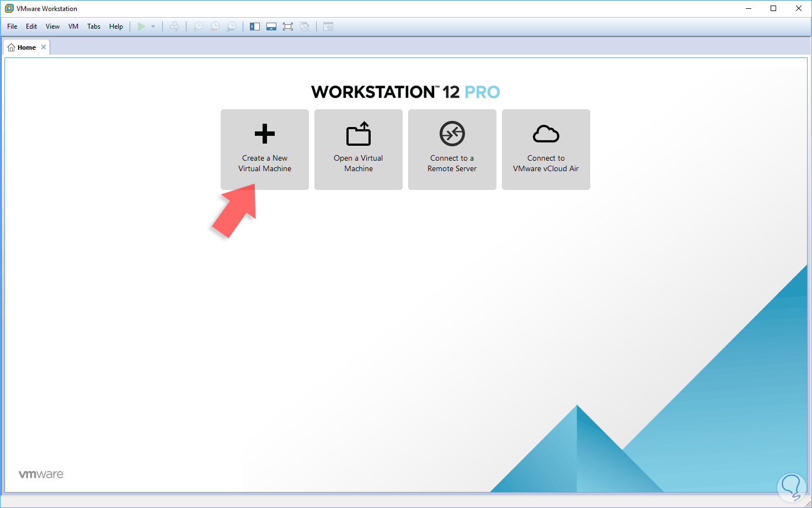This screenshot has height=508, width=812.
Task: Enter full screen mode icon
Action: pos(288,27)
